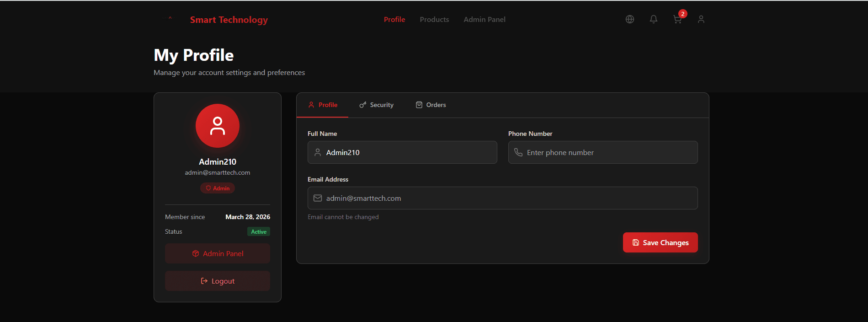Click the Save Changes button
The height and width of the screenshot is (322, 868).
point(660,242)
